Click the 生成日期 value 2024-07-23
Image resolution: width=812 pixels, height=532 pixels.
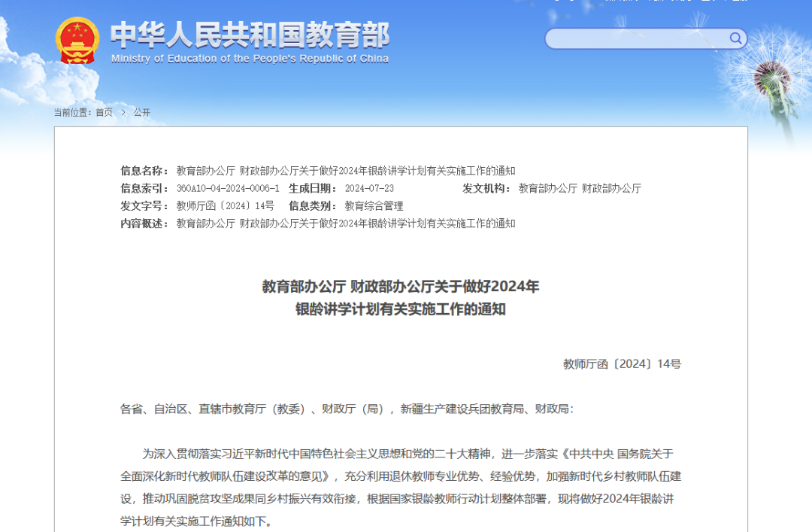[369, 188]
